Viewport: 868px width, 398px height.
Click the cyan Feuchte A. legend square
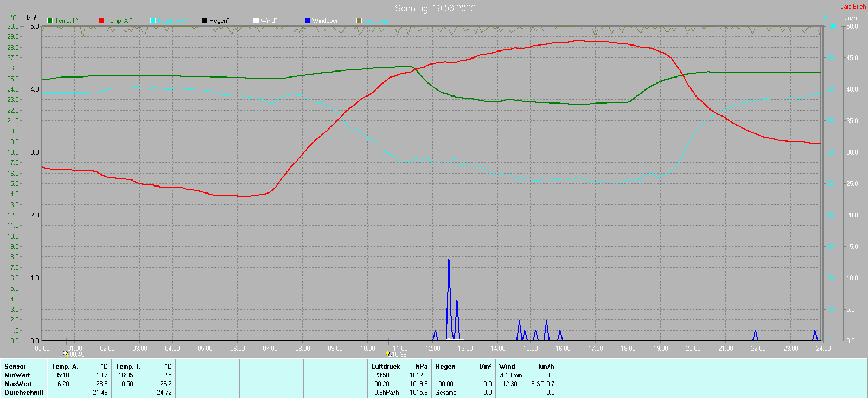coord(153,21)
